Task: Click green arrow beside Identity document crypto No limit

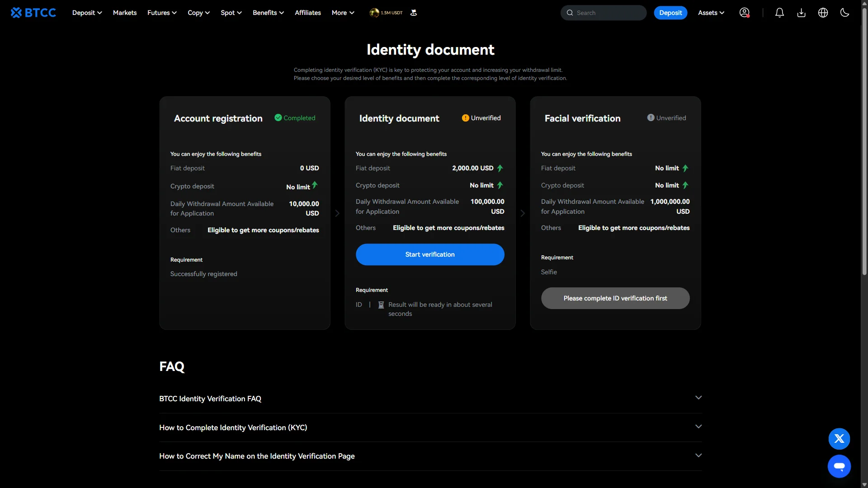Action: 500,185
